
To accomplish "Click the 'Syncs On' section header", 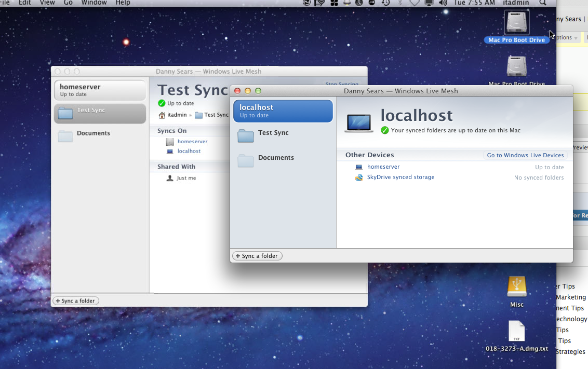I will 172,131.
